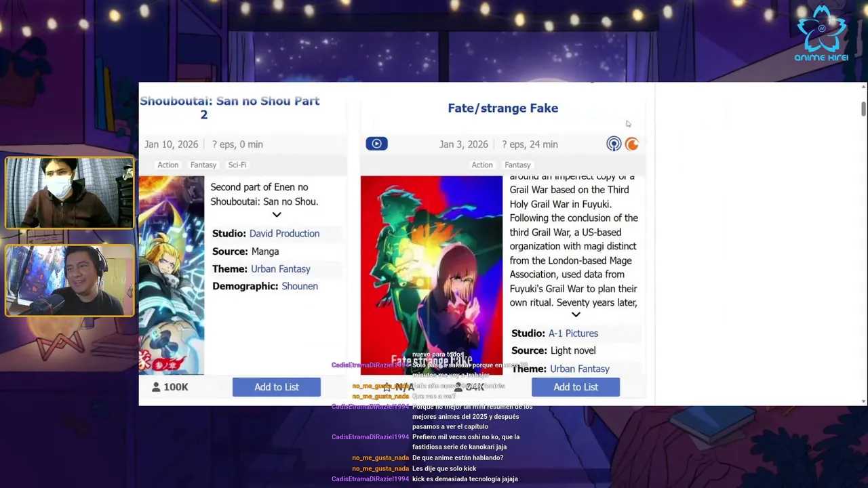Screen dimensions: 868x488
Task: Select the Fantasy tag on Shouboutai card
Action: 203,165
